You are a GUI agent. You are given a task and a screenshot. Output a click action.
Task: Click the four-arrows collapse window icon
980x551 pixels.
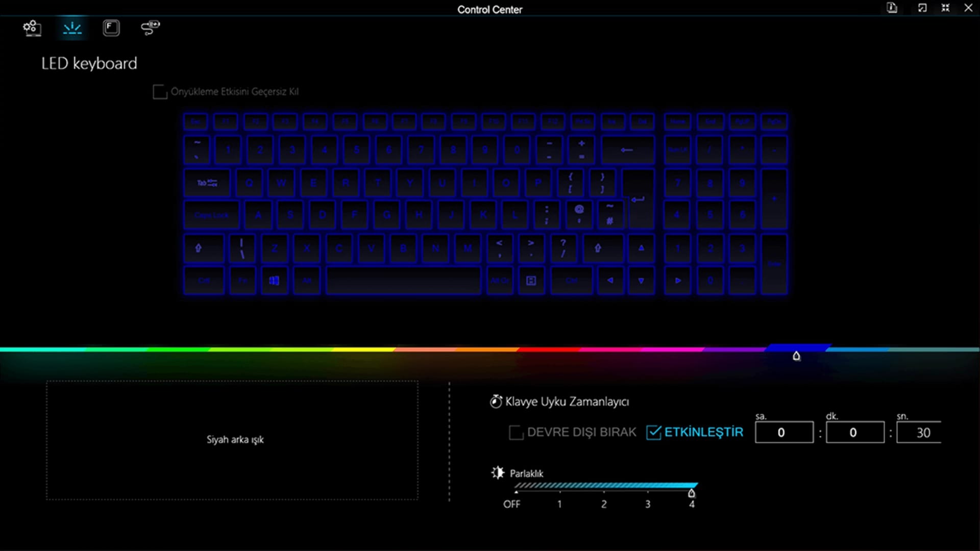tap(945, 8)
